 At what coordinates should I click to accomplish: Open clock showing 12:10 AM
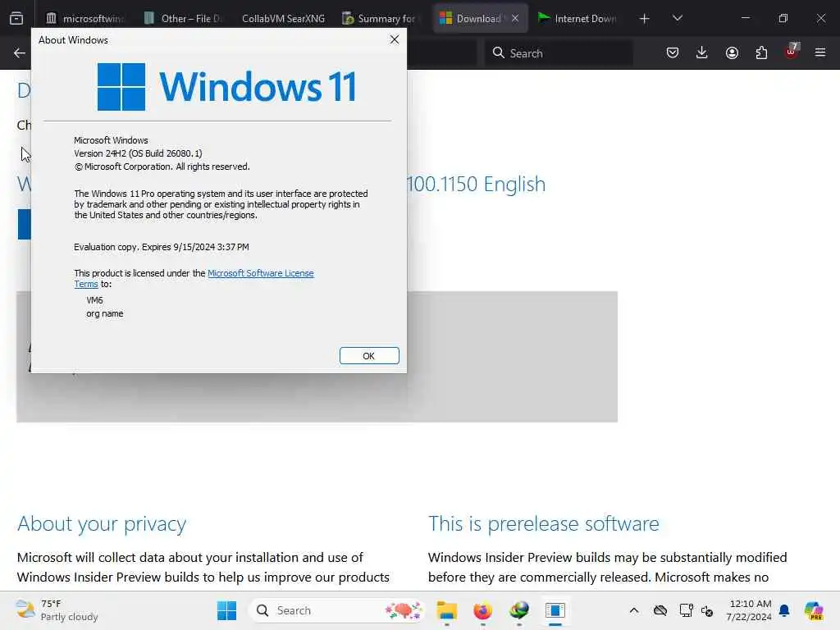point(749,610)
